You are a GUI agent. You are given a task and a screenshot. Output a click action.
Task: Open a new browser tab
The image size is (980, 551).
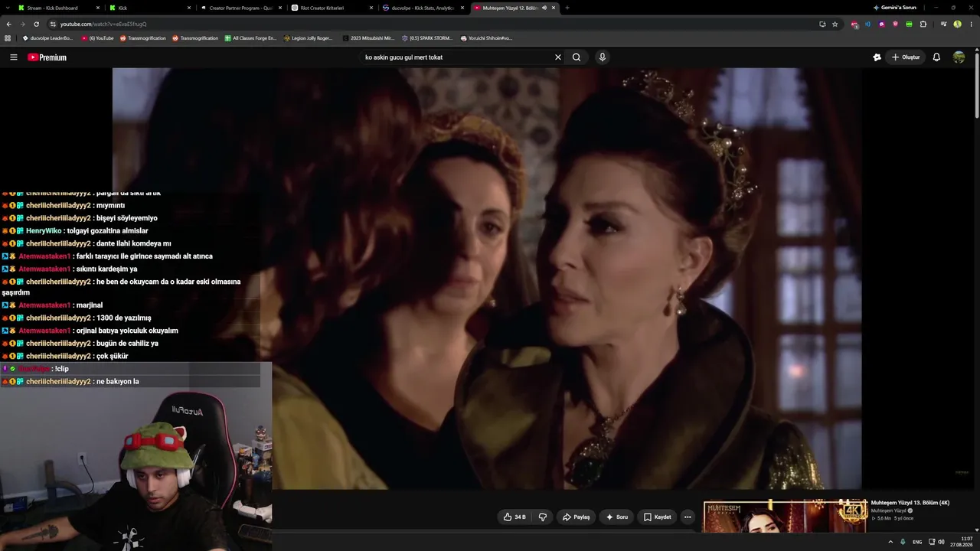[x=567, y=8]
